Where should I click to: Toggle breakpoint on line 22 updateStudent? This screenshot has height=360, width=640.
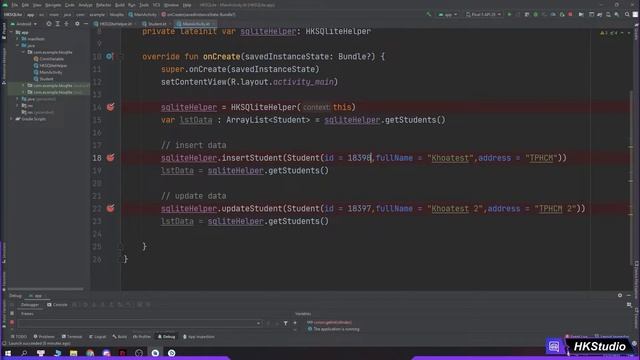[111, 208]
